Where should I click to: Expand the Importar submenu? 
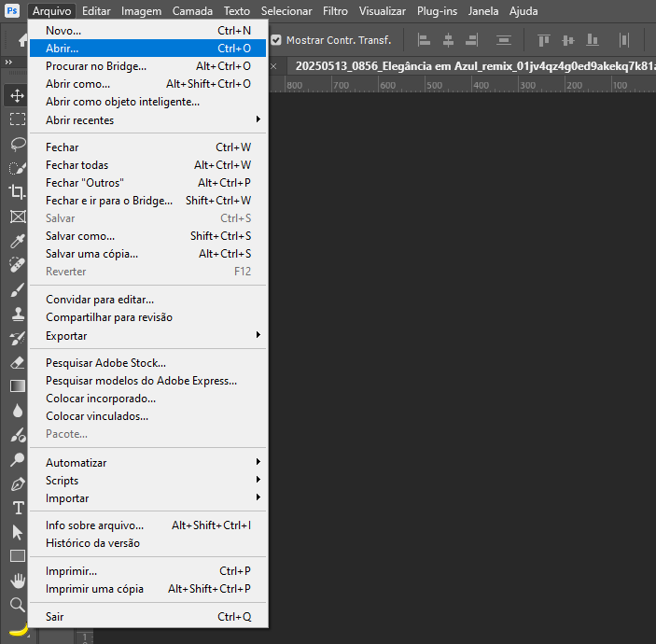(x=147, y=498)
